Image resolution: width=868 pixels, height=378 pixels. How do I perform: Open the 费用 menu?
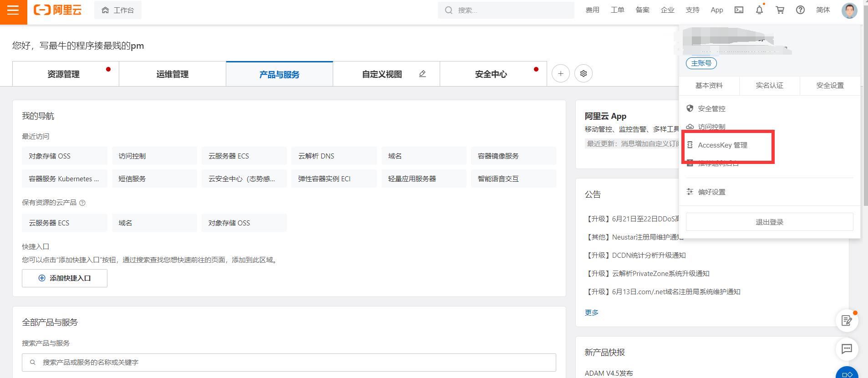tap(592, 10)
